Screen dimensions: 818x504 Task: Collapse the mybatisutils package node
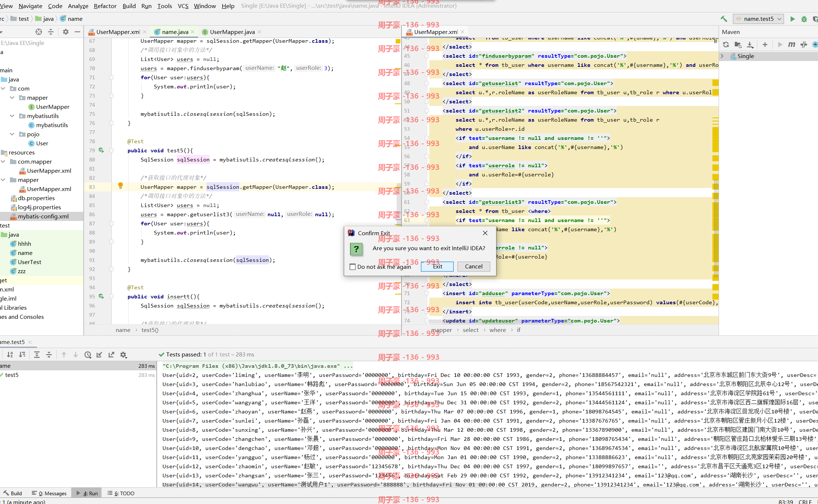pyautogui.click(x=12, y=116)
